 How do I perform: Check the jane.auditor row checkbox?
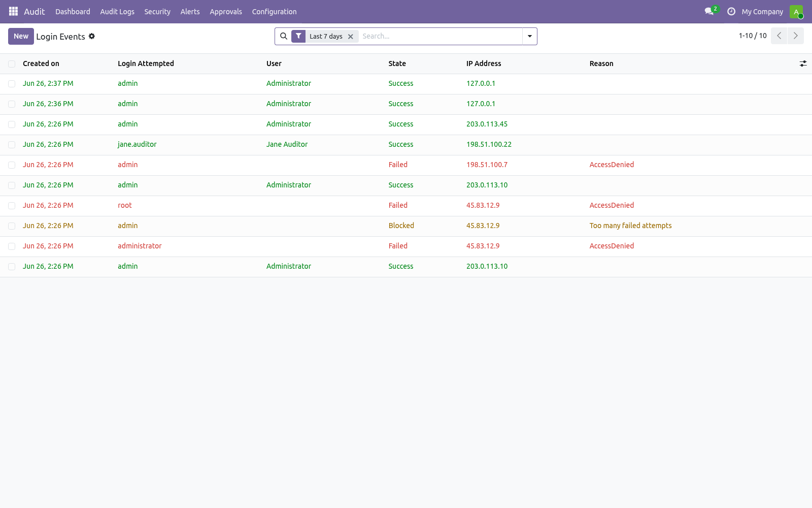coord(12,145)
